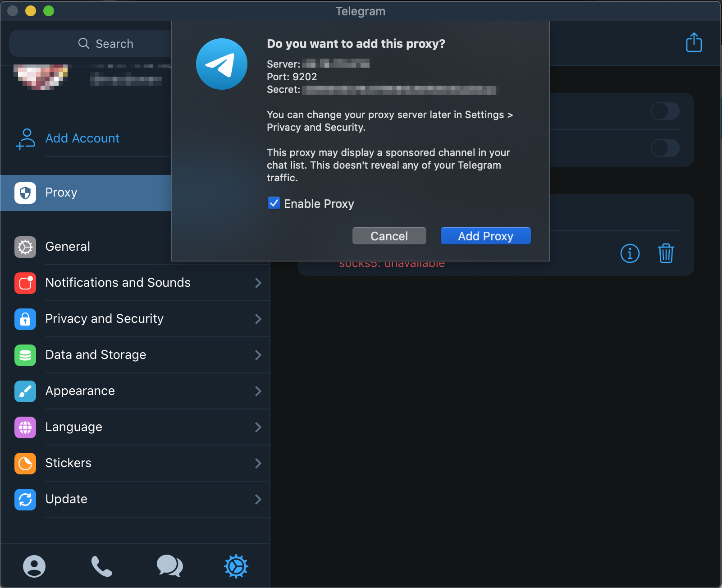Expand Privacy and Security chevron
Viewport: 722px width, 588px height.
(258, 319)
